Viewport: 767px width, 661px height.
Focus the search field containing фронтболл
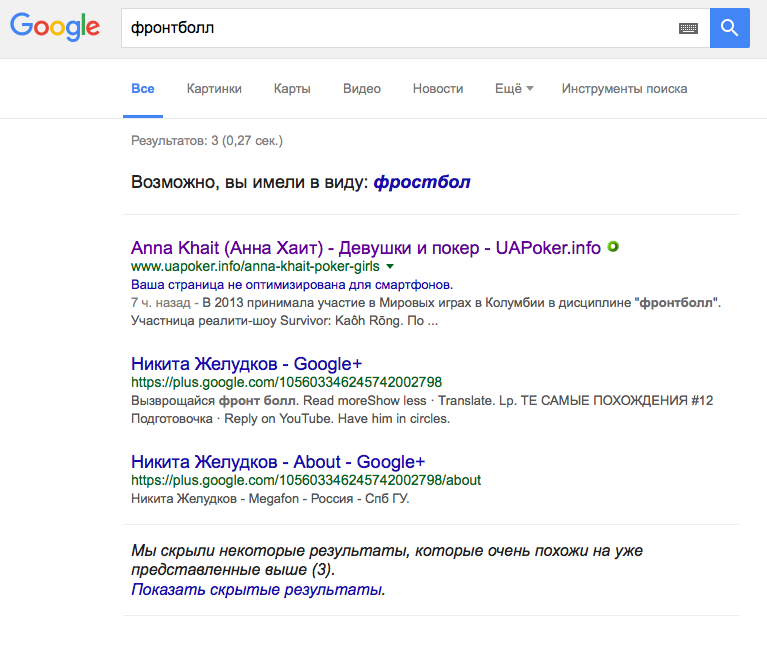coord(415,28)
